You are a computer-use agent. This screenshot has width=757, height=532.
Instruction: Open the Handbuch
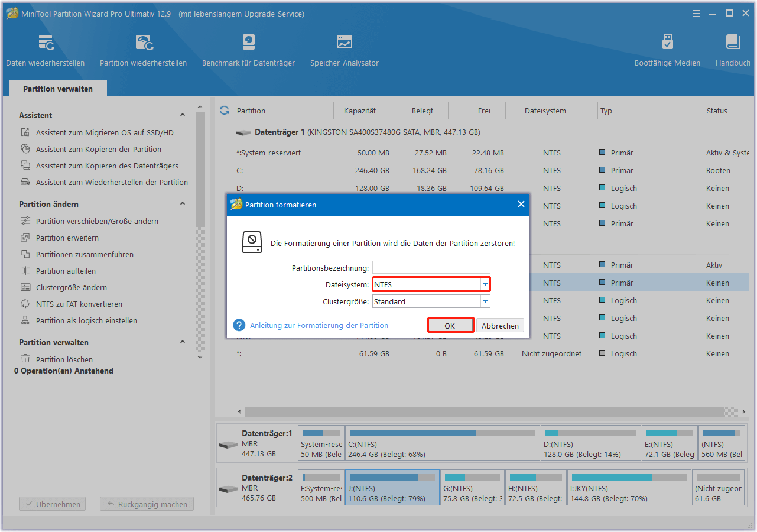[x=733, y=50]
